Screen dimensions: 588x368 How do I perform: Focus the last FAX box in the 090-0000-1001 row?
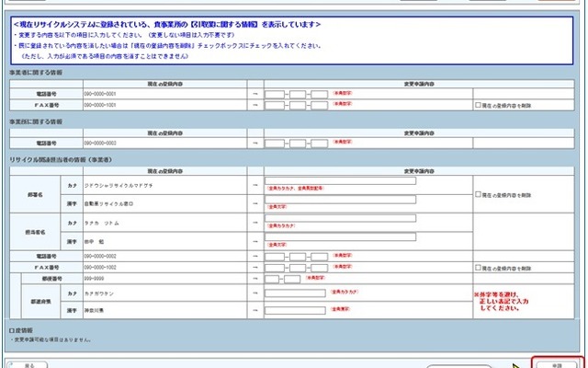click(x=320, y=105)
